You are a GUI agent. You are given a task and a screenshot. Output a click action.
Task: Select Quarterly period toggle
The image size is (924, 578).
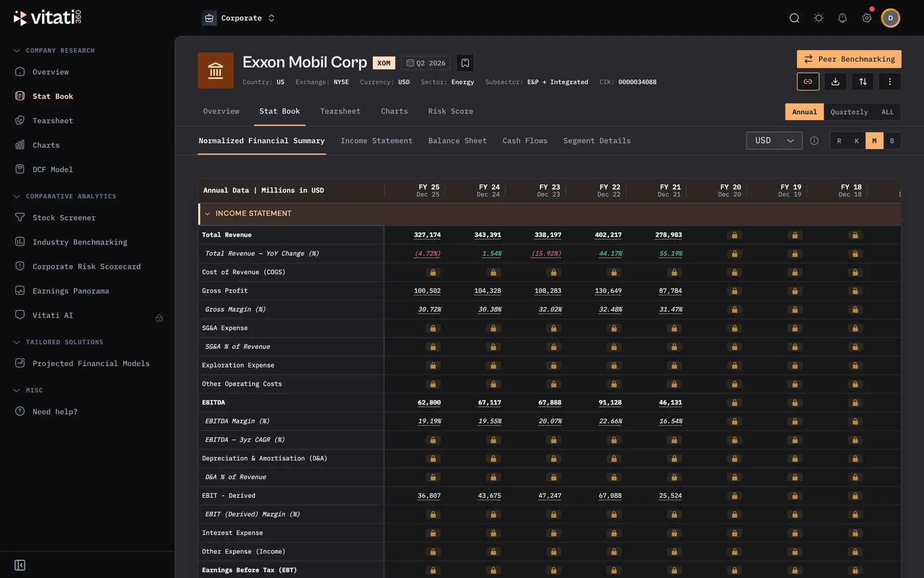(x=849, y=112)
